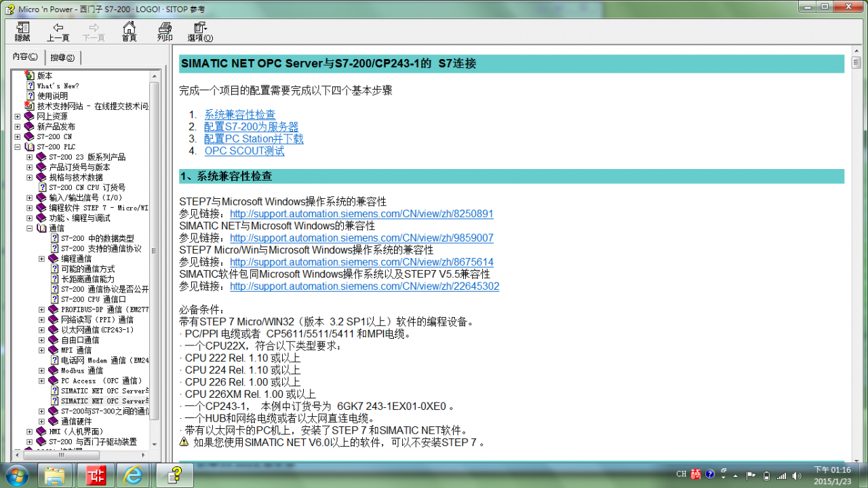Click the topic icon beside 长距离通信能力
The image size is (868, 488).
click(54, 279)
